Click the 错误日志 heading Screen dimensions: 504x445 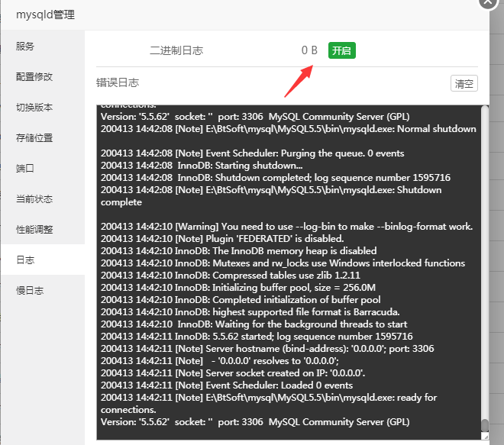(118, 83)
